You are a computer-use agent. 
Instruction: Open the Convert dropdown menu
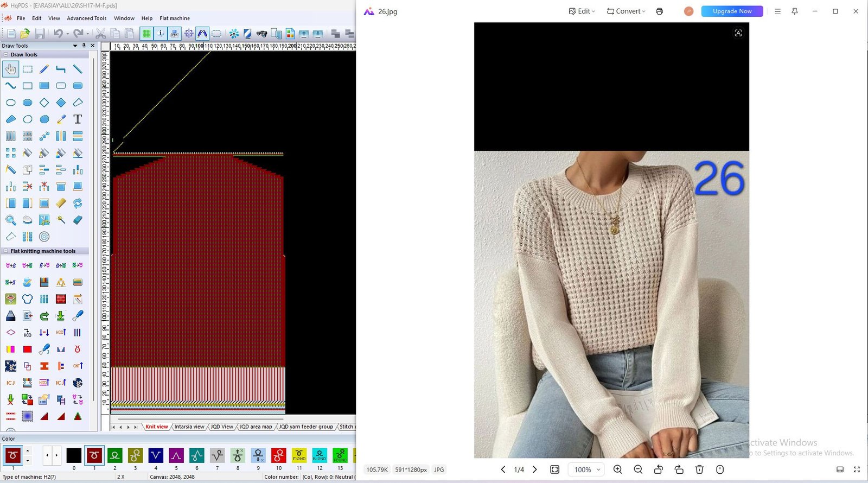click(626, 11)
